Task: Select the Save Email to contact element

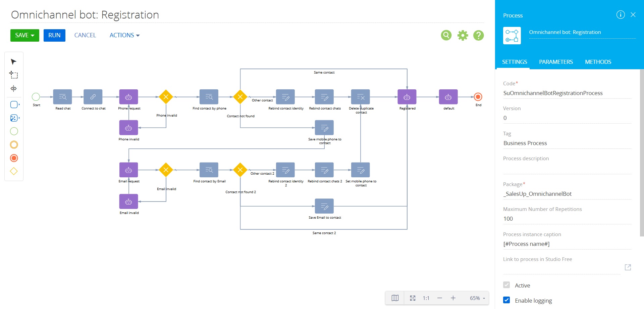Action: (x=324, y=206)
